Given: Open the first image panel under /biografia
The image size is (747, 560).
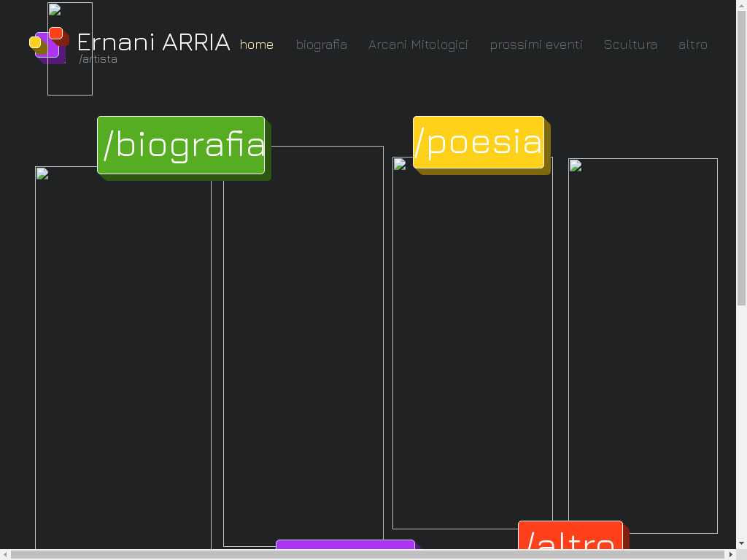Looking at the screenshot, I should click(x=123, y=357).
